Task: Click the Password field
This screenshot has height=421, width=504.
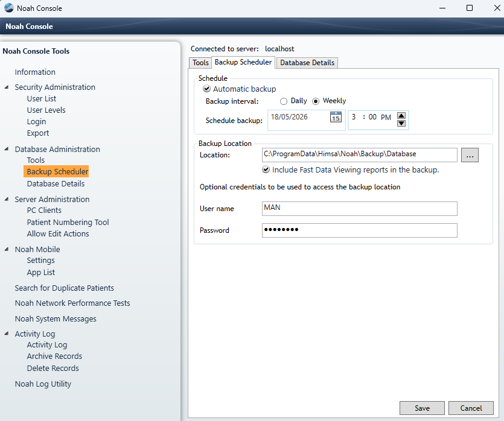Action: pos(359,230)
